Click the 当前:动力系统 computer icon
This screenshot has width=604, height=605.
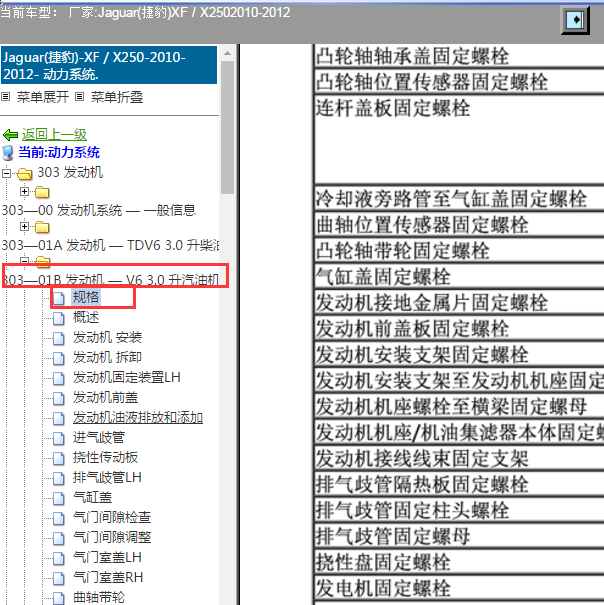pyautogui.click(x=8, y=153)
